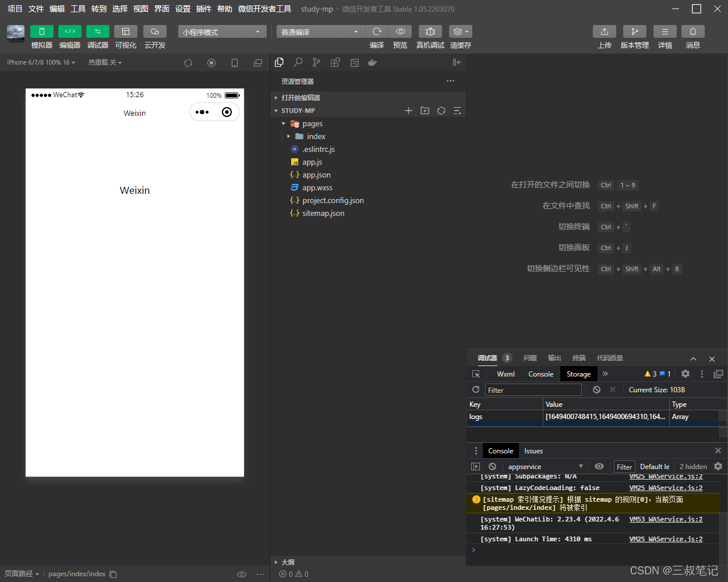Open version management (版本管理)
This screenshot has height=582, width=728.
point(635,31)
